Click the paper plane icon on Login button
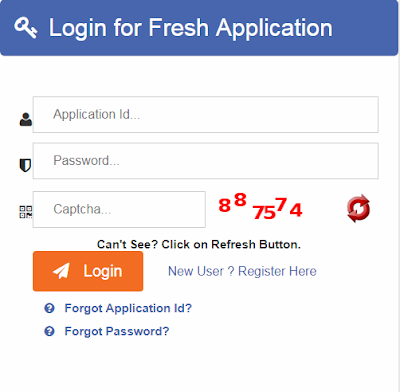The height and width of the screenshot is (392, 400). (61, 271)
